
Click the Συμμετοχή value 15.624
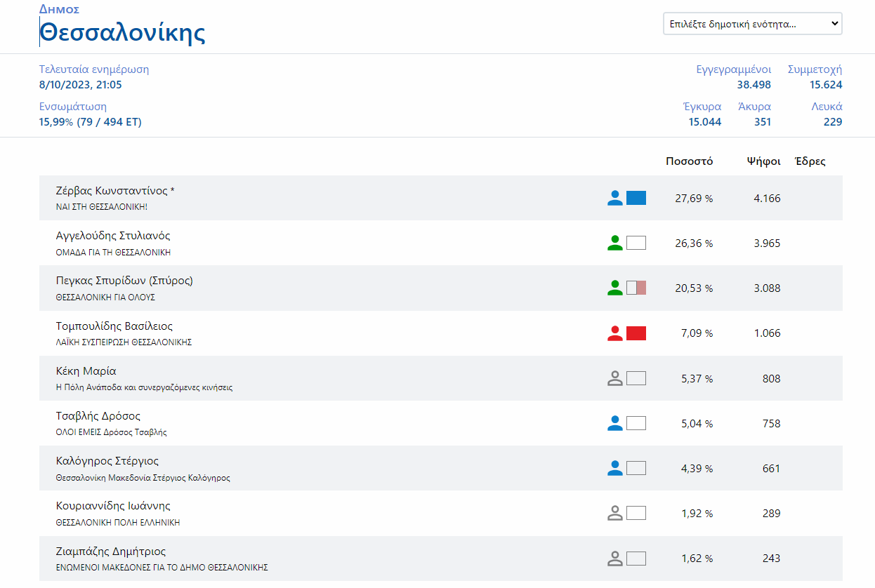coord(825,85)
